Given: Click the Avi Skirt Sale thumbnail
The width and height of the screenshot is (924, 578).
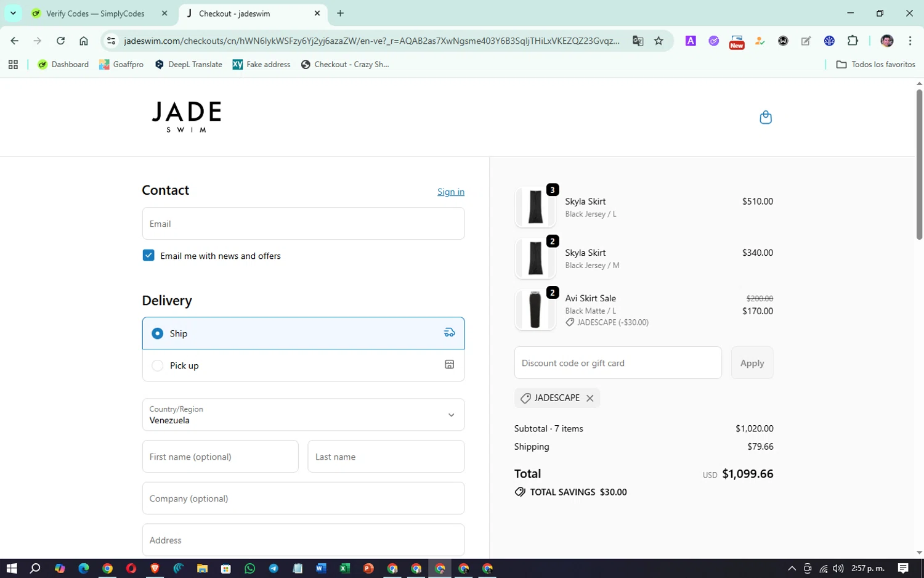Looking at the screenshot, I should click(535, 310).
